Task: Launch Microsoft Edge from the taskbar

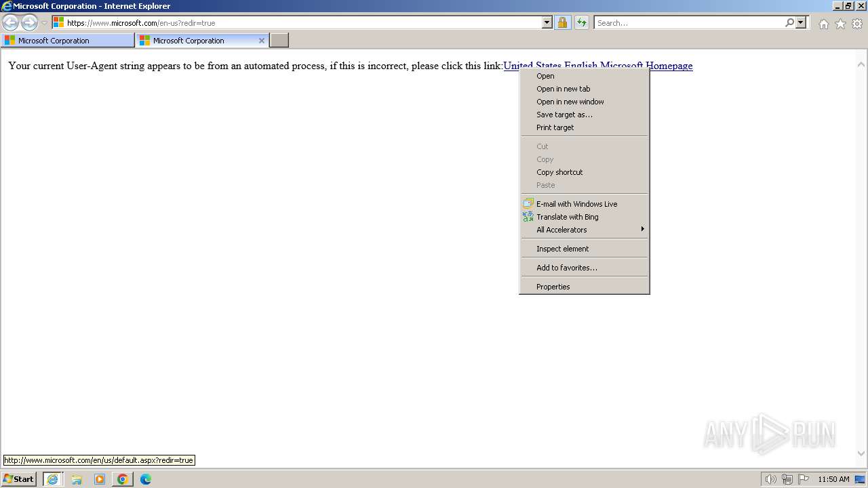Action: (146, 479)
